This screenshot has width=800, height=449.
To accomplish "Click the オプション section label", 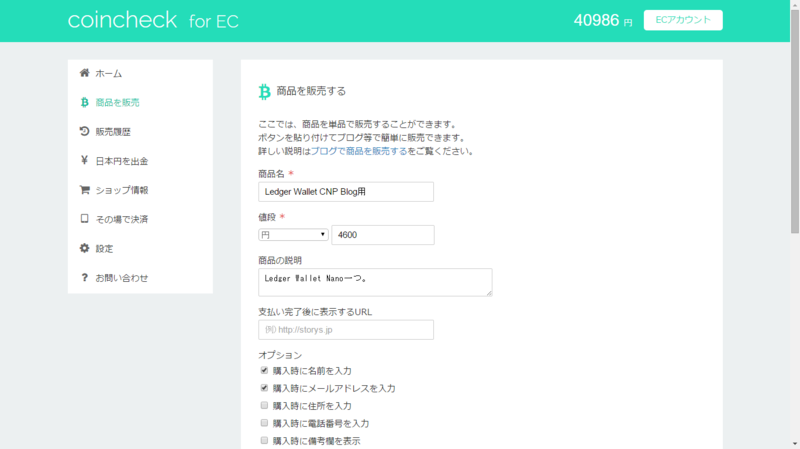I will point(280,355).
